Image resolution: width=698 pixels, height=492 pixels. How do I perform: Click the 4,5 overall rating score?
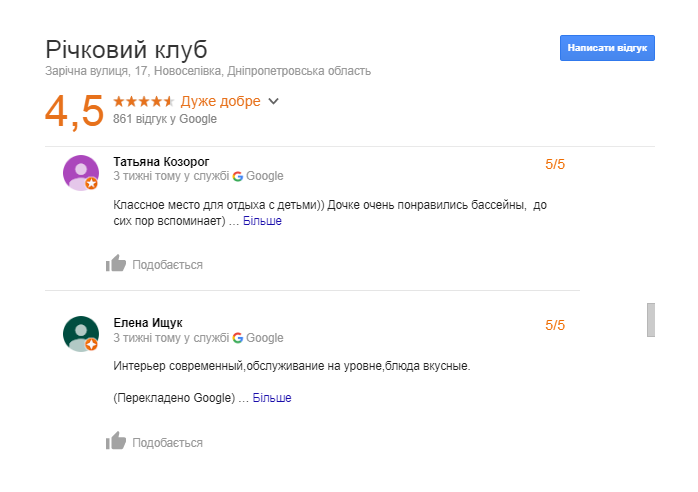coord(74,110)
